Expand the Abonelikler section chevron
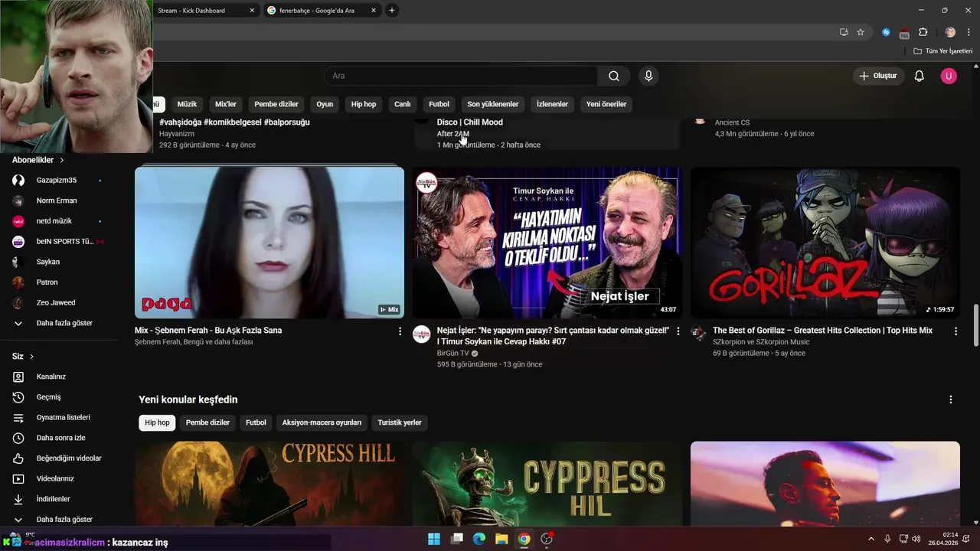This screenshot has height=551, width=980. click(x=62, y=160)
